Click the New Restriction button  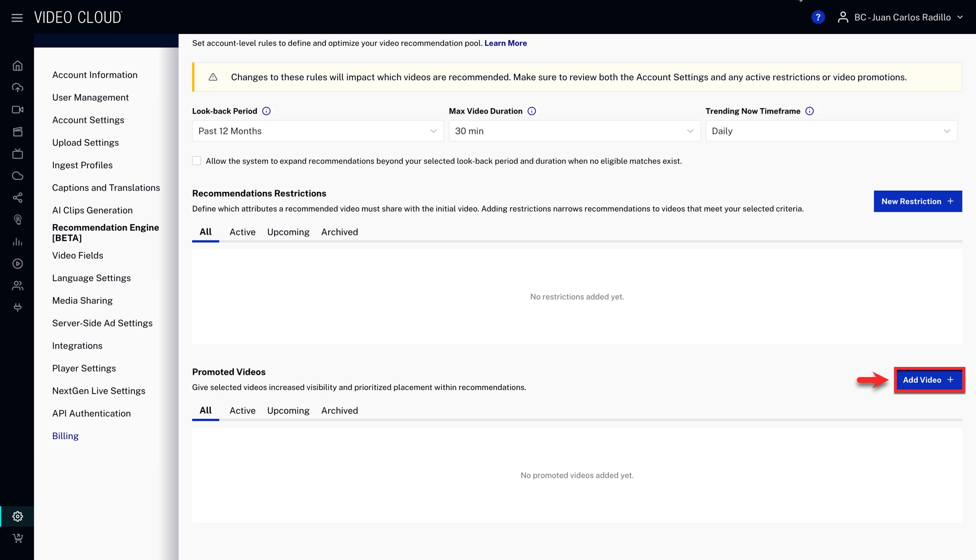tap(917, 202)
